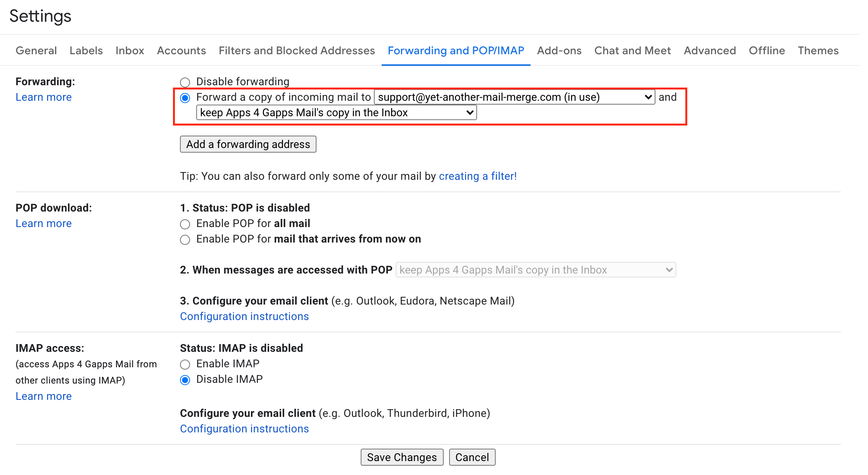Viewport: 868px width, 475px height.
Task: Enable POP for all mail
Action: [185, 224]
